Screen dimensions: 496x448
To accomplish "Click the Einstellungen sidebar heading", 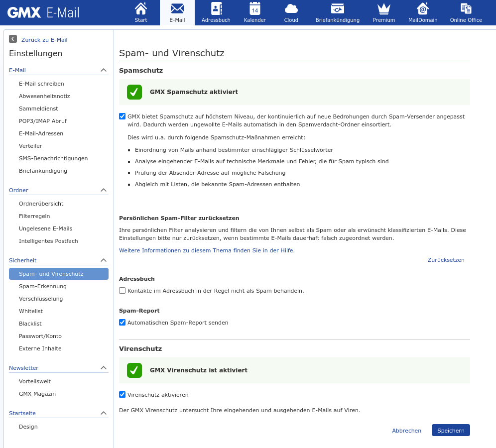I will pyautogui.click(x=35, y=53).
